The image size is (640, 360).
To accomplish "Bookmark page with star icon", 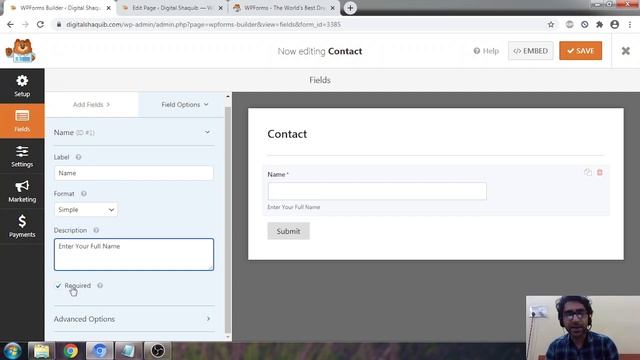I will [551, 24].
